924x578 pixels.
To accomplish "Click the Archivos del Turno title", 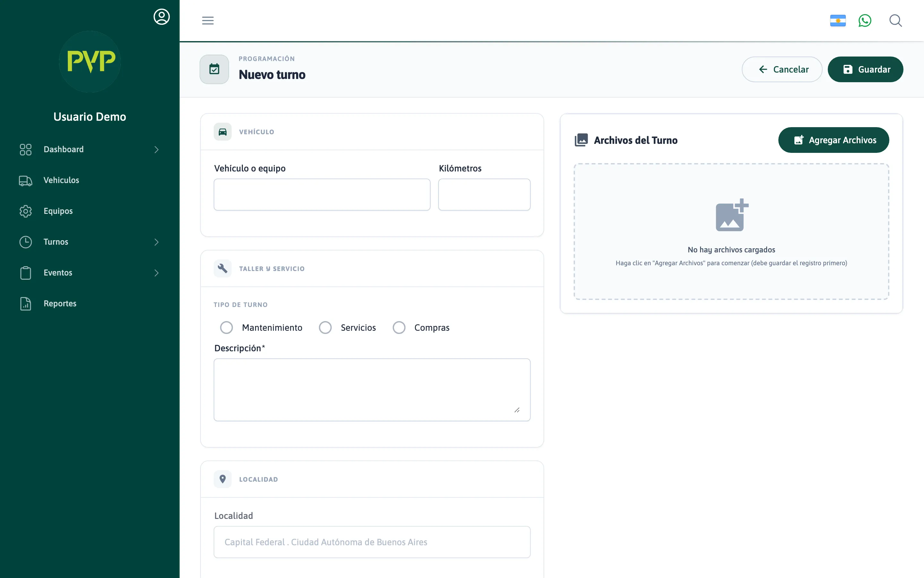I will 635,140.
